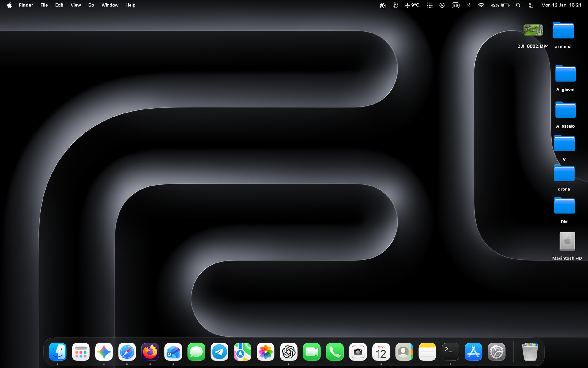Click Spotlight search magnifier in menu bar
The height and width of the screenshot is (368, 588).
tap(518, 5)
